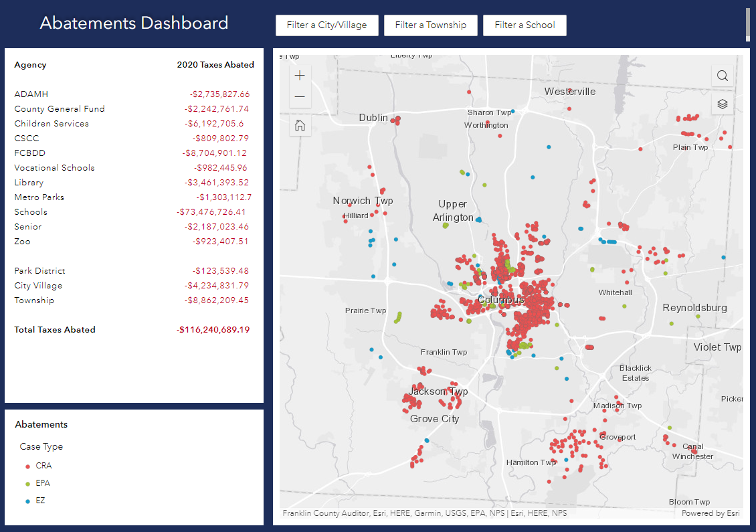Click the Madison Twp map label
The image size is (756, 532).
click(618, 406)
